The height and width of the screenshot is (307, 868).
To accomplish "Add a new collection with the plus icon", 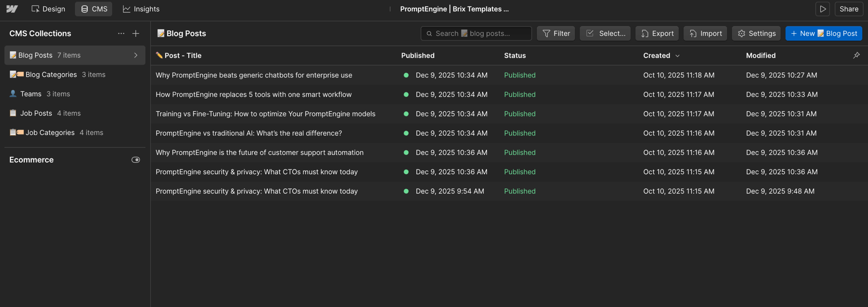I will (x=135, y=33).
